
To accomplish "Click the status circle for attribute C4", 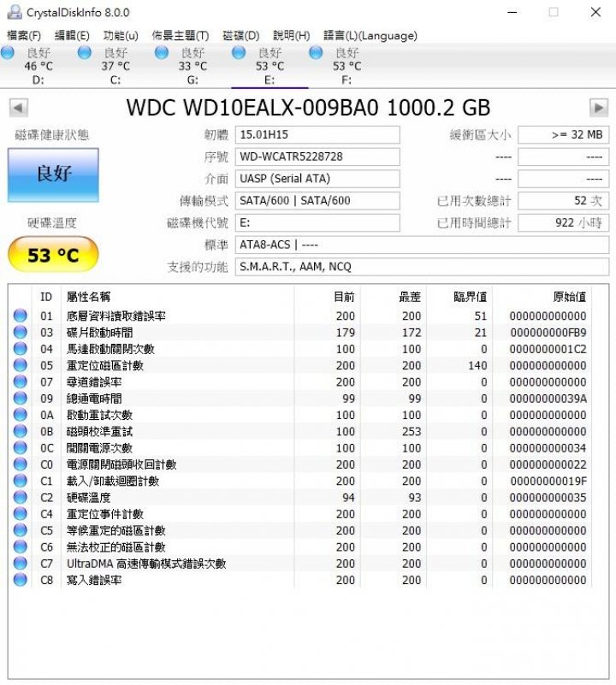I will pyautogui.click(x=21, y=514).
